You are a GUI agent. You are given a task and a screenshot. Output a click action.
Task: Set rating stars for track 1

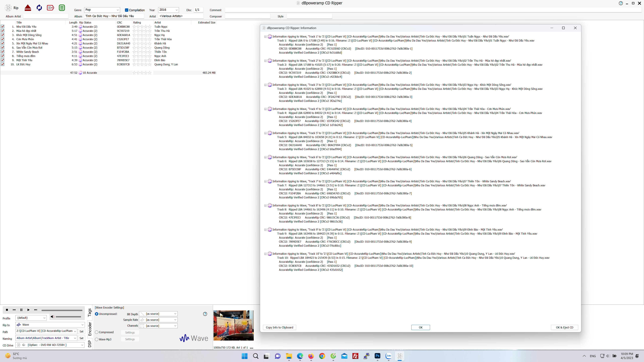(x=142, y=27)
